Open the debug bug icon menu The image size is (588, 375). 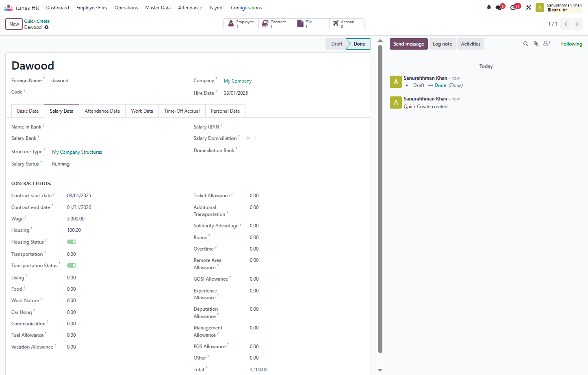tap(489, 7)
